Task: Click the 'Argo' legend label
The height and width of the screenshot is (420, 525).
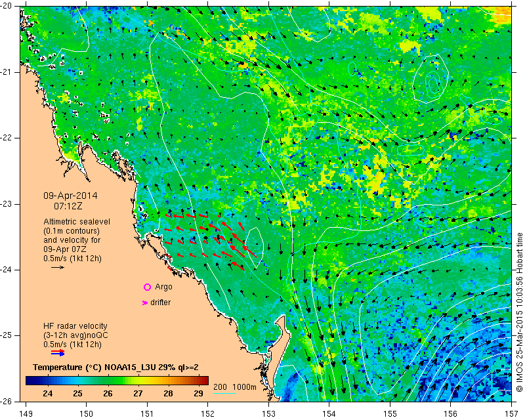Action: click(x=163, y=287)
